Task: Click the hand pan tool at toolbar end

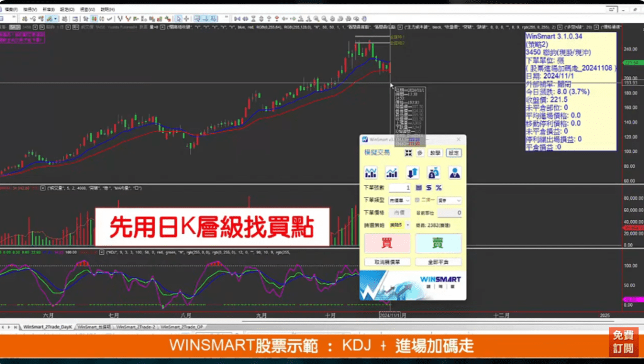Action: click(x=364, y=19)
